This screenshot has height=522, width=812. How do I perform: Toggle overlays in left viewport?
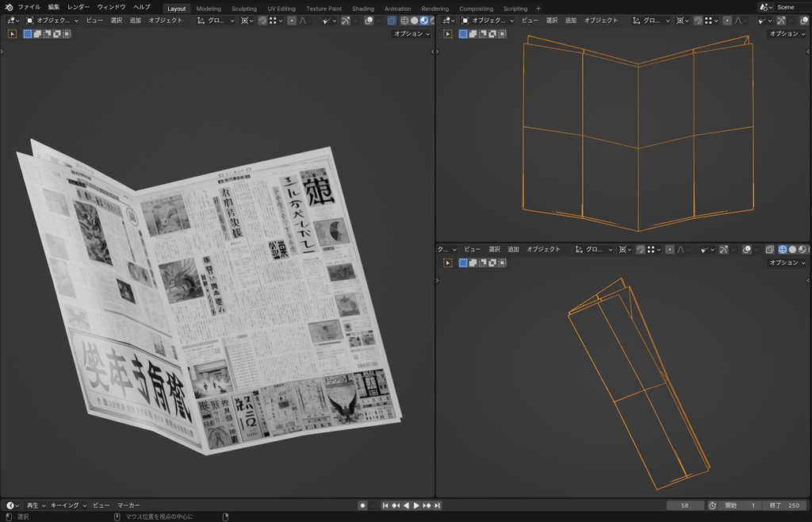[369, 21]
